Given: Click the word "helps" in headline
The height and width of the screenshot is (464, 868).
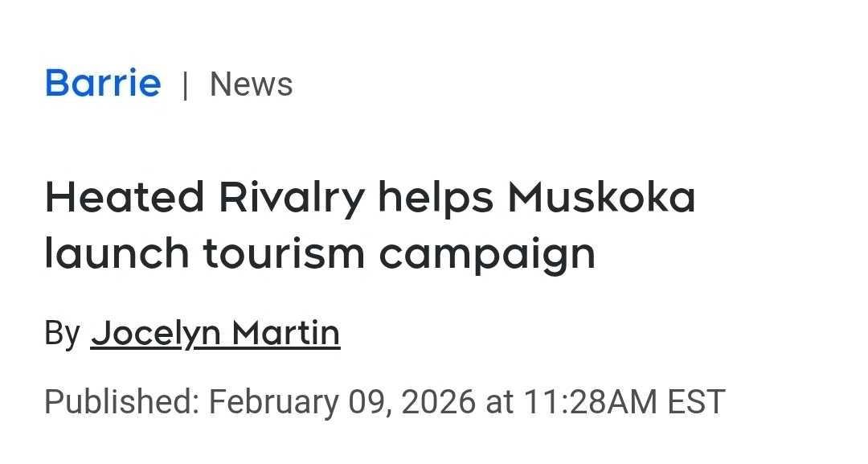Looking at the screenshot, I should coord(436,198).
